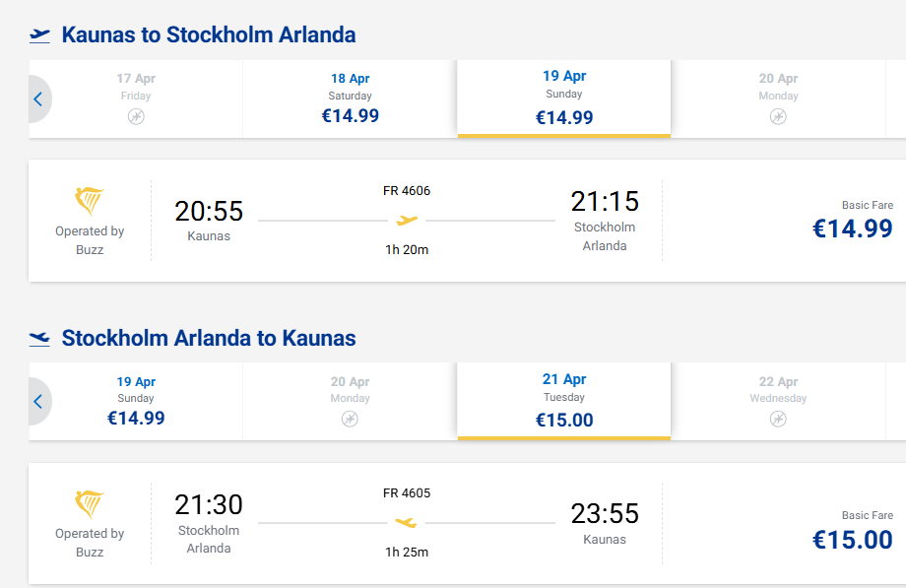Show earlier return dates with left chevron
The height and width of the screenshot is (588, 906).
click(38, 402)
